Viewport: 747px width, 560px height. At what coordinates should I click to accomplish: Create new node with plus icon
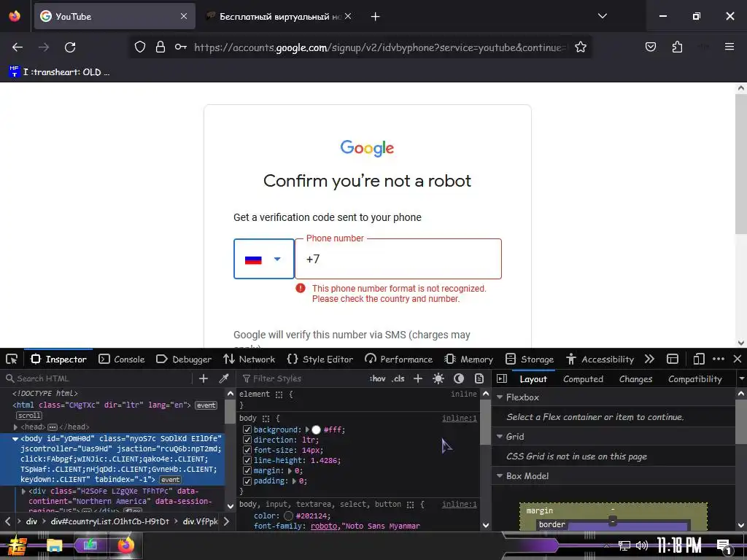click(x=204, y=378)
